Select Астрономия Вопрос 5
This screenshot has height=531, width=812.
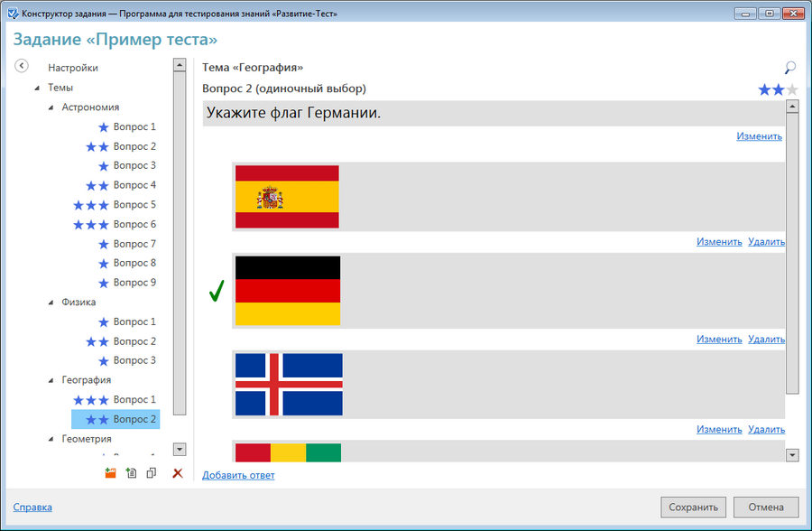pyautogui.click(x=134, y=205)
